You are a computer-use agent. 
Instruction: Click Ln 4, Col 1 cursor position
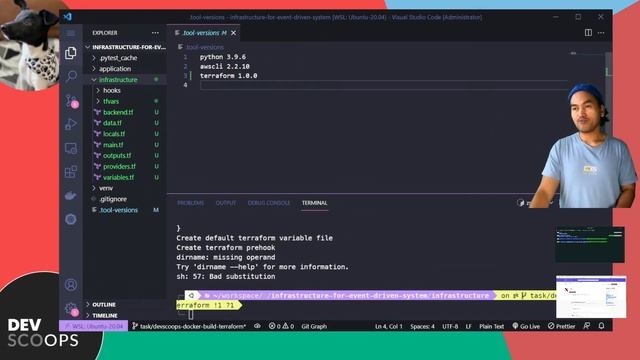click(389, 326)
